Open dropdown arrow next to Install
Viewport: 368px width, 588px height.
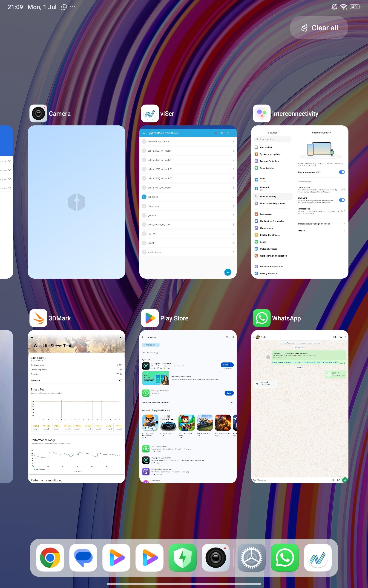pos(232,365)
